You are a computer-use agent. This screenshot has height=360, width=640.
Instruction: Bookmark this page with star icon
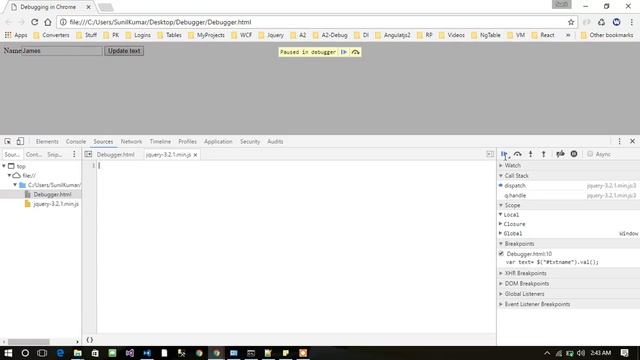coord(571,22)
